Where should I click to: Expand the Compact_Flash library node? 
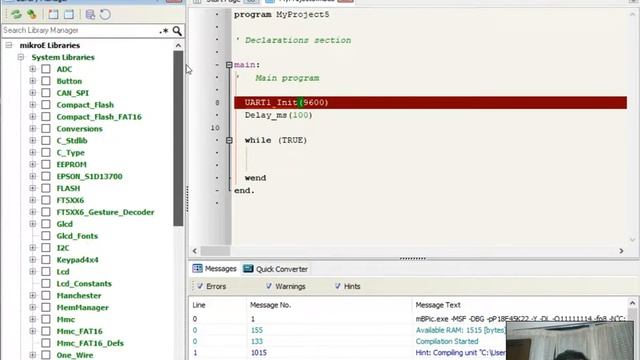(33, 104)
